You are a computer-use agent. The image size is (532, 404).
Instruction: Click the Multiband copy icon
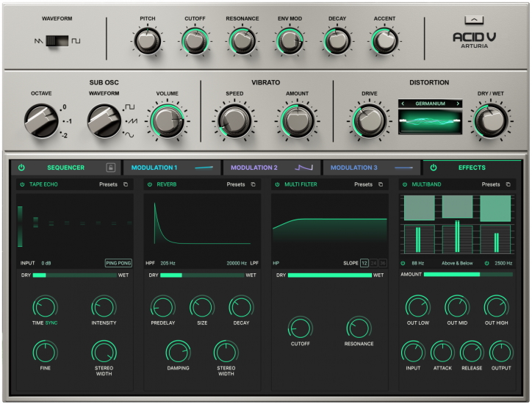508,184
